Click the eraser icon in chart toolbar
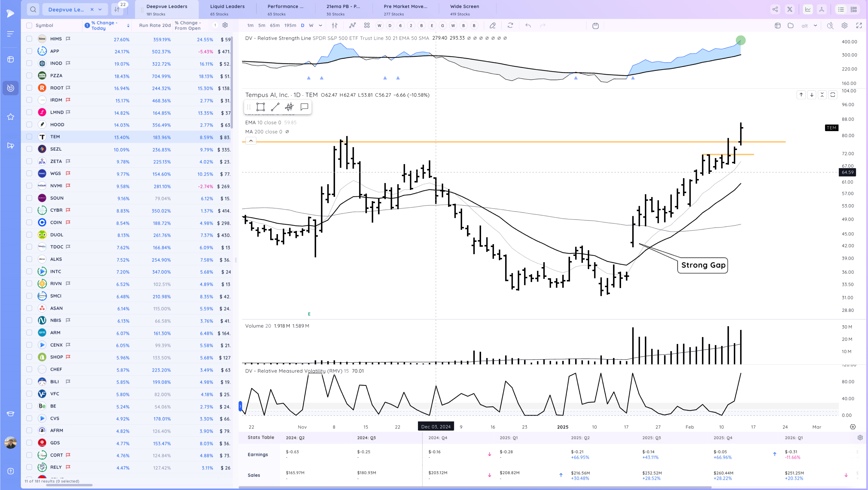 pyautogui.click(x=492, y=26)
